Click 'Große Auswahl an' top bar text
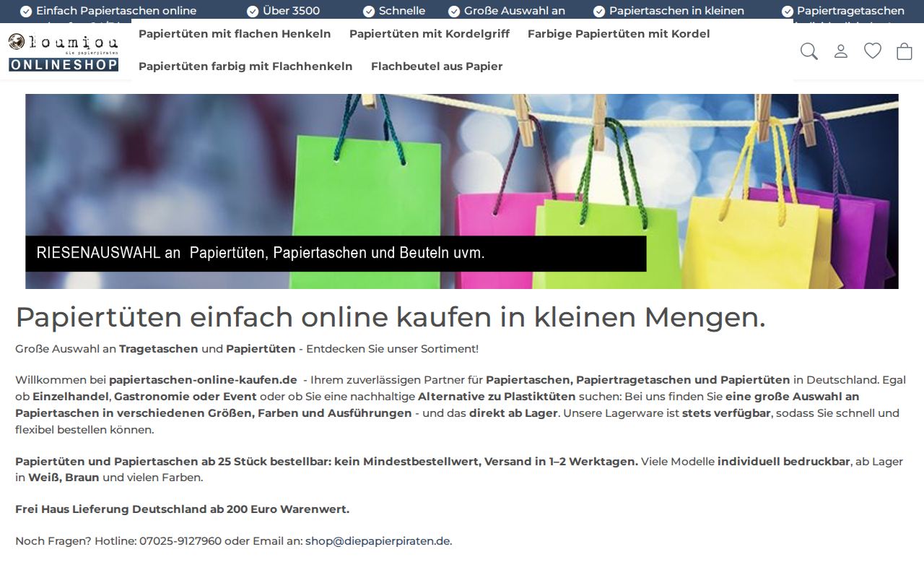Screen dimensions: 924x578 coord(515,11)
